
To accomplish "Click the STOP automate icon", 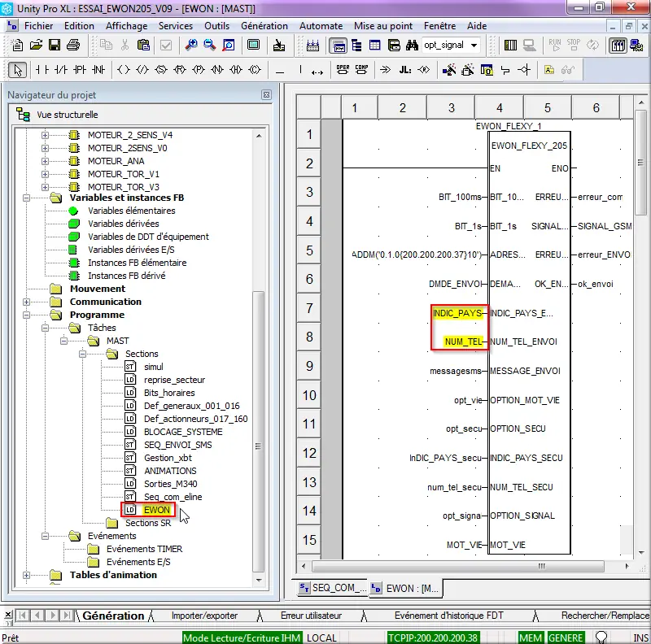I will point(574,45).
